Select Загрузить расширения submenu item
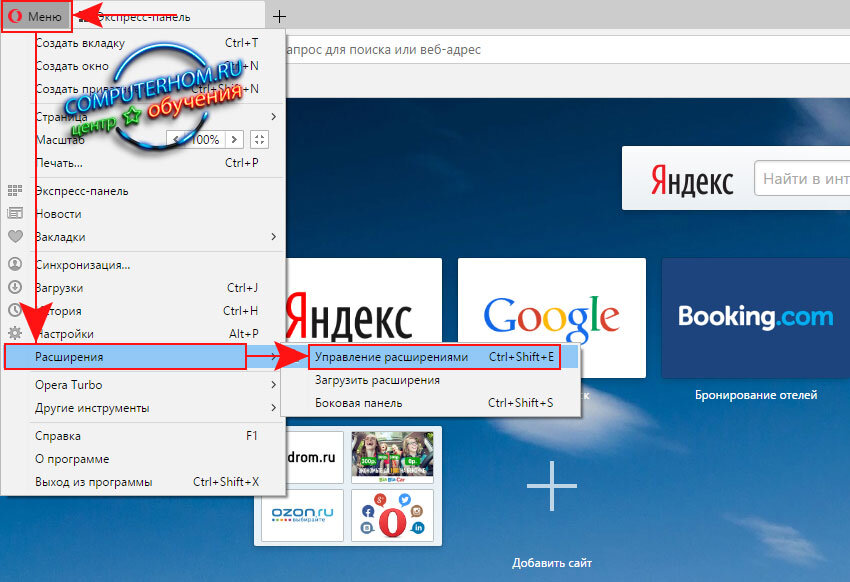The image size is (850, 582). coord(431,380)
